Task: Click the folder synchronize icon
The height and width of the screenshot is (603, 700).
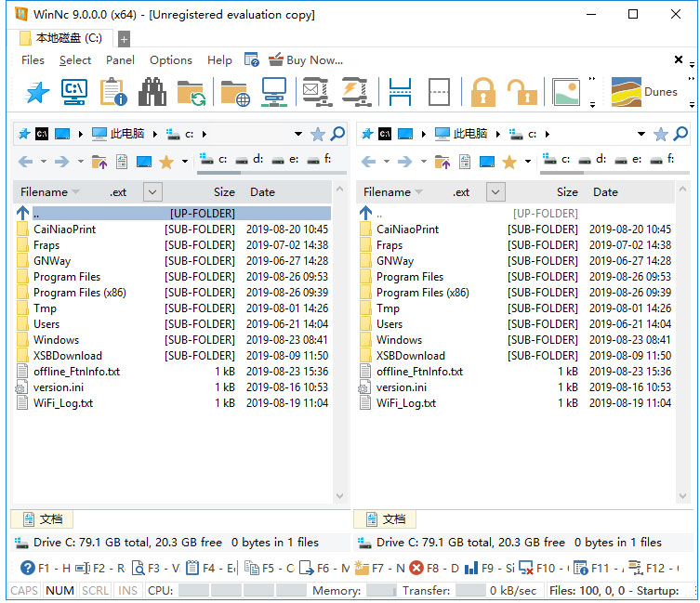Action: point(191,92)
